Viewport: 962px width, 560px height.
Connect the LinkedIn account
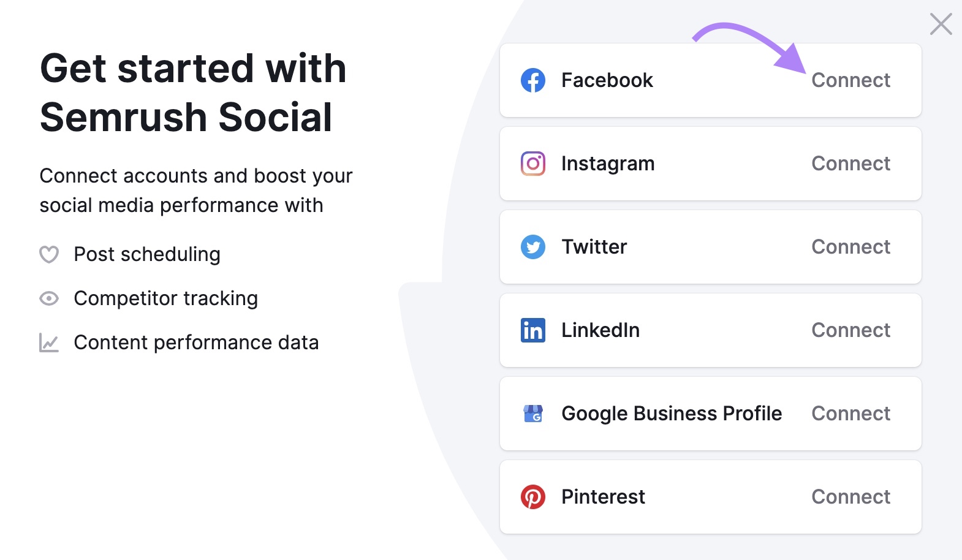coord(850,330)
